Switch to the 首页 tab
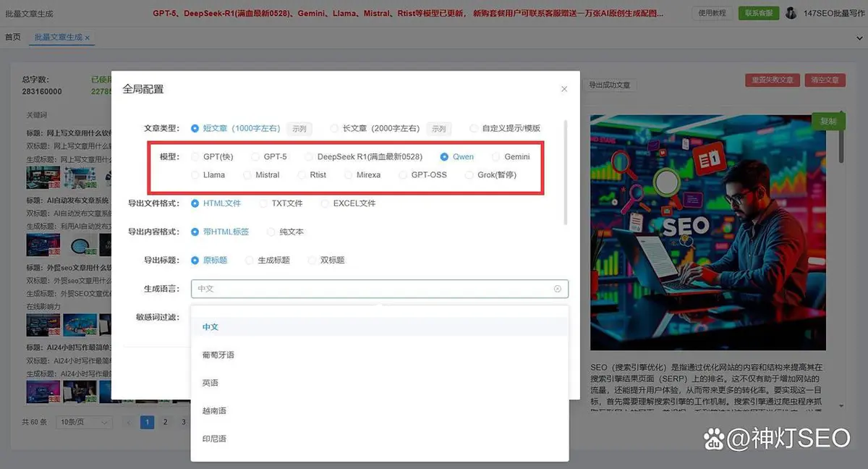 (x=13, y=37)
